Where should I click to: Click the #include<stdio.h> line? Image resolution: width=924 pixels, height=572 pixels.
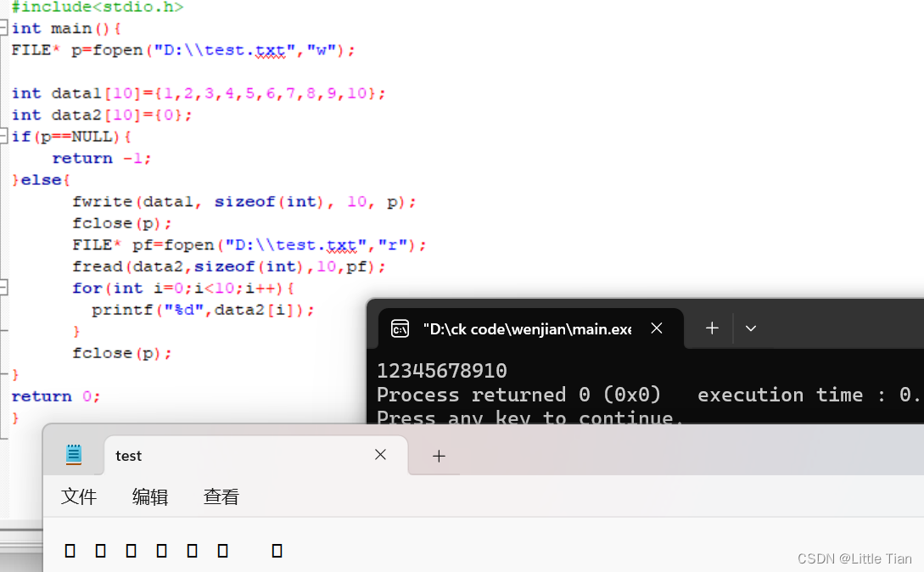coord(98,7)
